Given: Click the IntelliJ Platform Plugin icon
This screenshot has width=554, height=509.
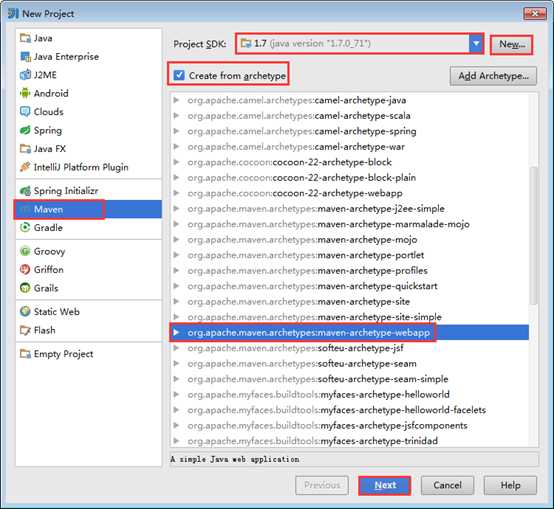Looking at the screenshot, I should [25, 167].
